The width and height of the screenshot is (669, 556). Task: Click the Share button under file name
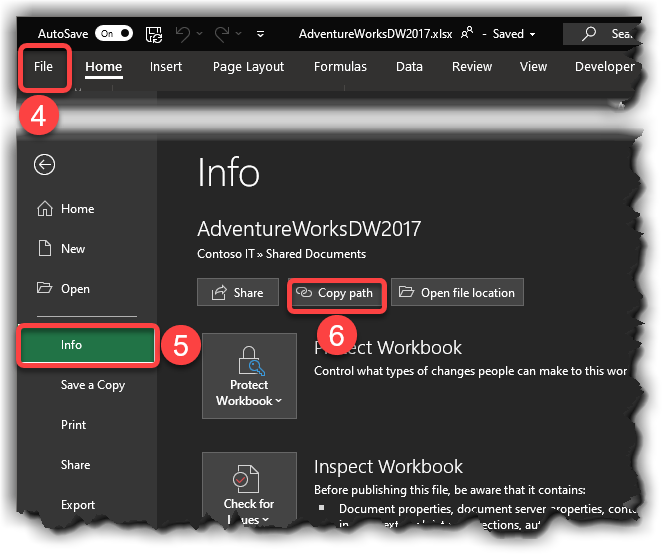click(238, 292)
